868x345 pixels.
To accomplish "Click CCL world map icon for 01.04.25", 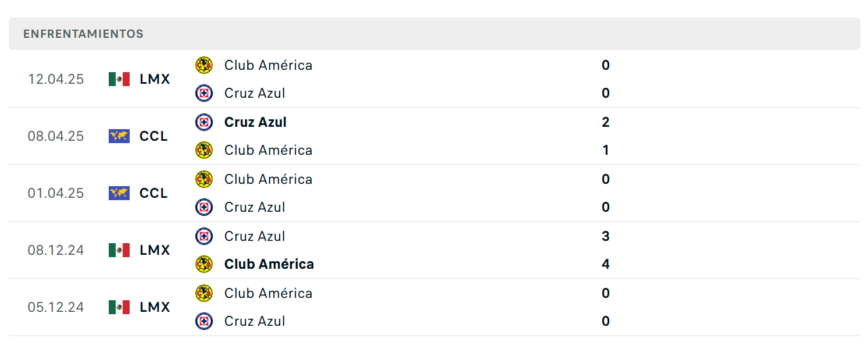I will pos(119,193).
